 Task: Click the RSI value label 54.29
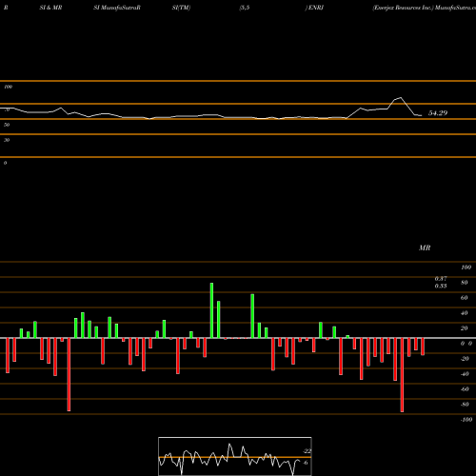point(438,113)
